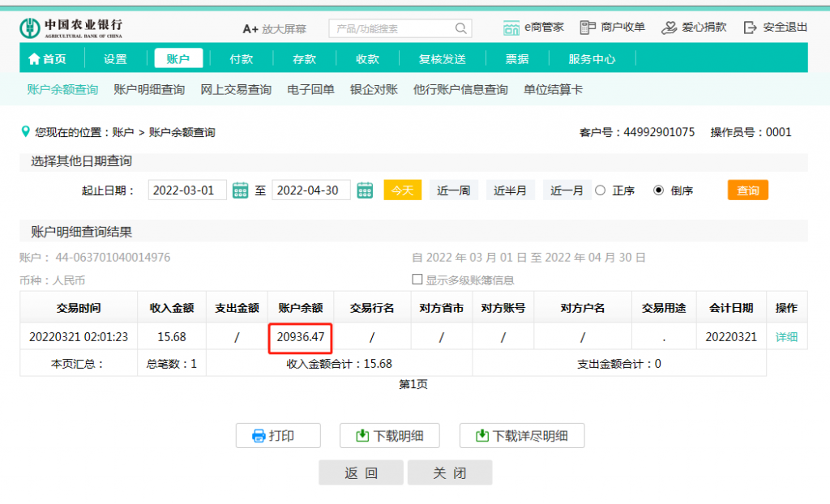Click the product/function search field
The image size is (830, 504).
coord(391,28)
